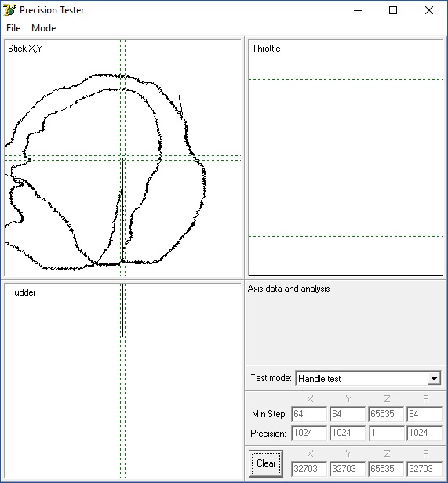
Task: Click the Precision Z field showing 1
Action: click(386, 433)
